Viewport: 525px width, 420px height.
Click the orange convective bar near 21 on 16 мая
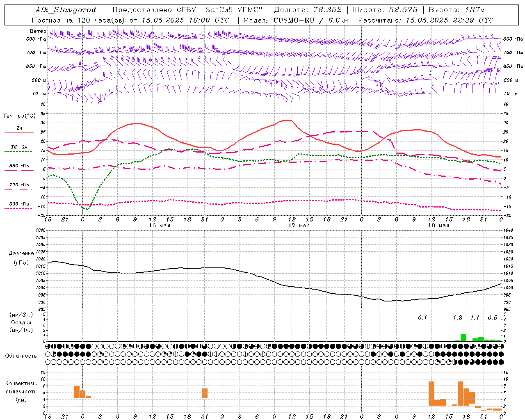(x=205, y=393)
